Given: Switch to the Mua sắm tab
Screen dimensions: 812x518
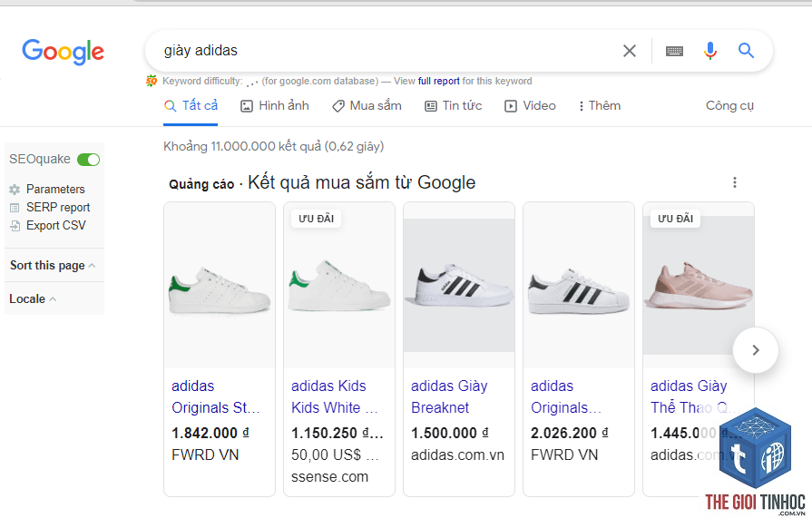Looking at the screenshot, I should coord(367,105).
